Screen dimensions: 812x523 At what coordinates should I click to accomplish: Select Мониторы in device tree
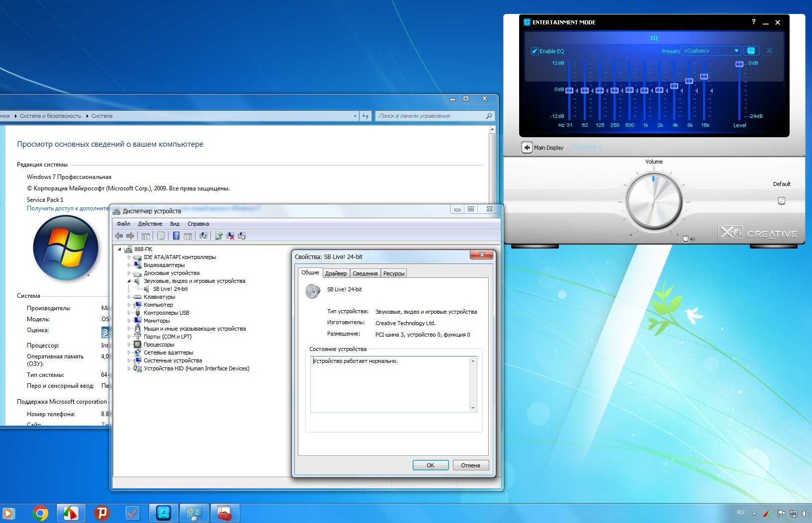coord(157,321)
